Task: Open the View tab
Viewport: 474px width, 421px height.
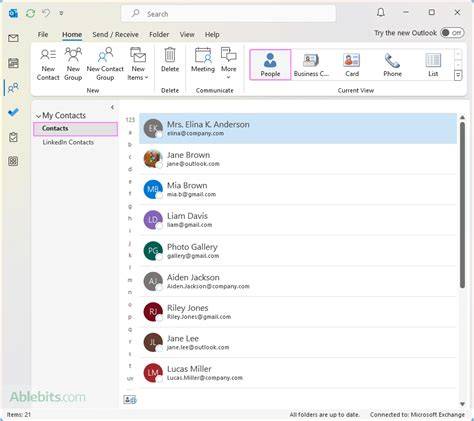Action: pos(187,34)
